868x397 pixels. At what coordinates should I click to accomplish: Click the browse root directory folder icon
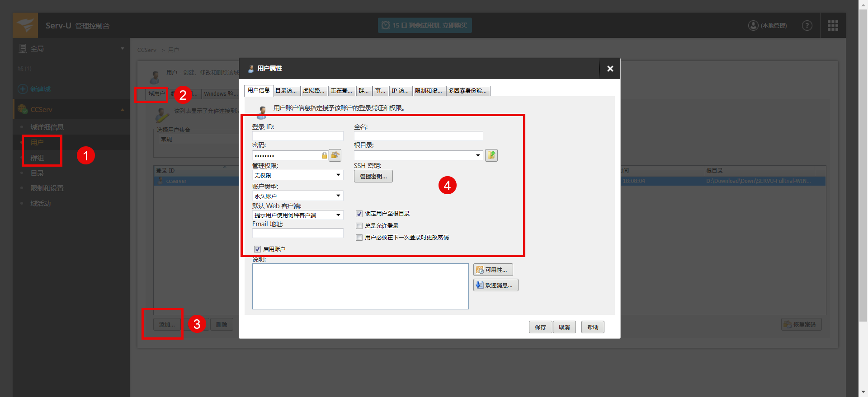point(491,155)
